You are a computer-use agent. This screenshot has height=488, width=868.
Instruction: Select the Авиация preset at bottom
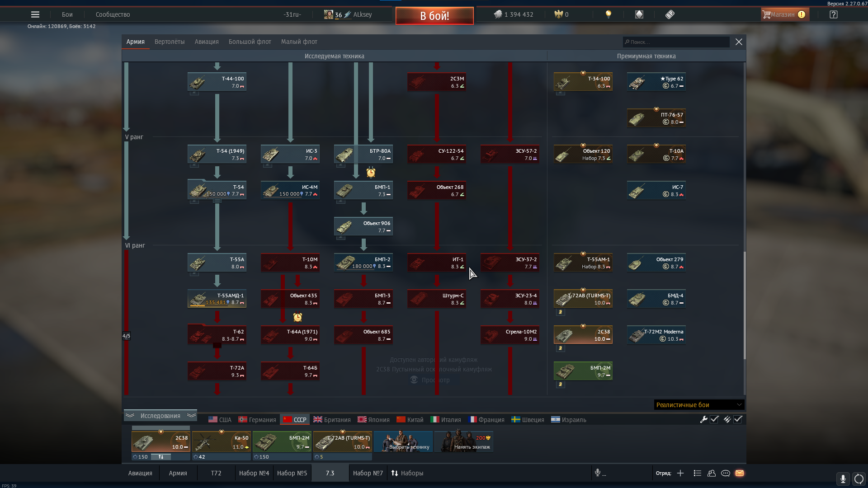pyautogui.click(x=140, y=473)
